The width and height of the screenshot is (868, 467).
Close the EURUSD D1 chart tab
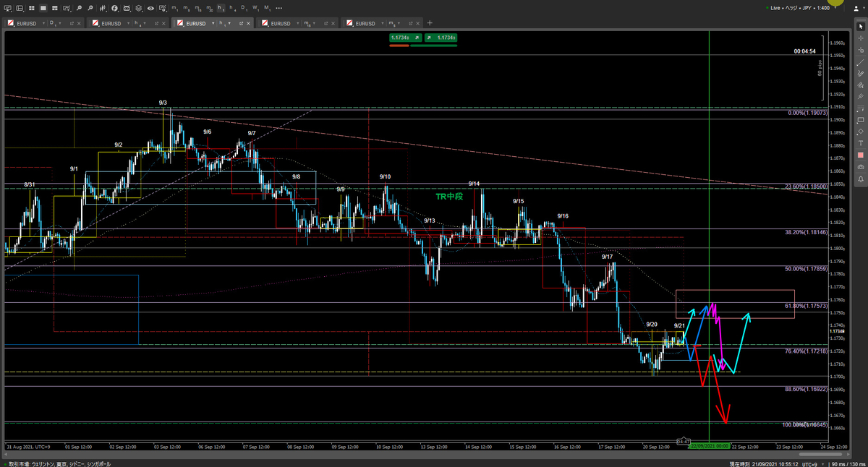point(79,24)
